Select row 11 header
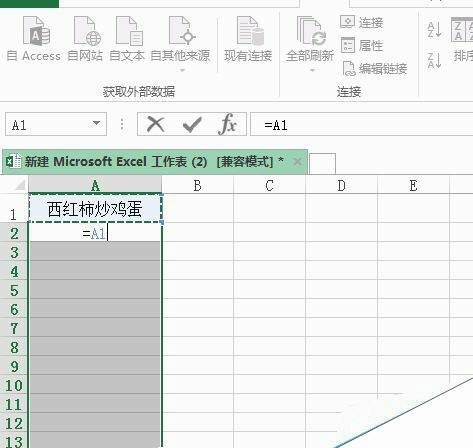473x448 pixels. tap(14, 404)
